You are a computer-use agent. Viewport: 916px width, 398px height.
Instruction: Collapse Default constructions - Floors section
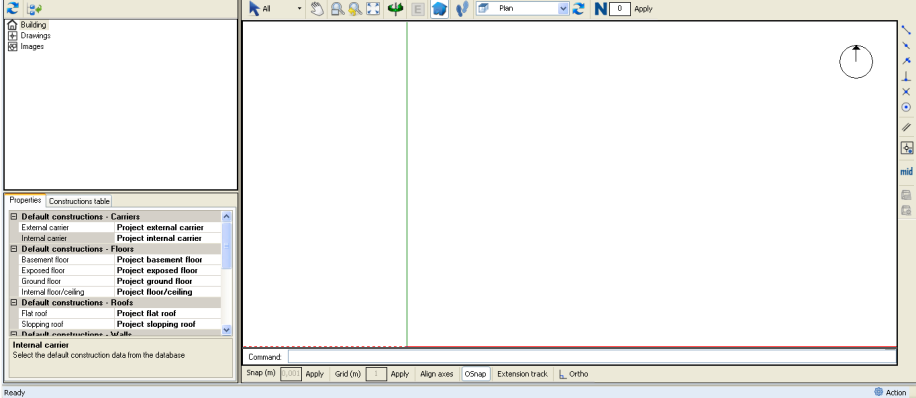tap(13, 249)
